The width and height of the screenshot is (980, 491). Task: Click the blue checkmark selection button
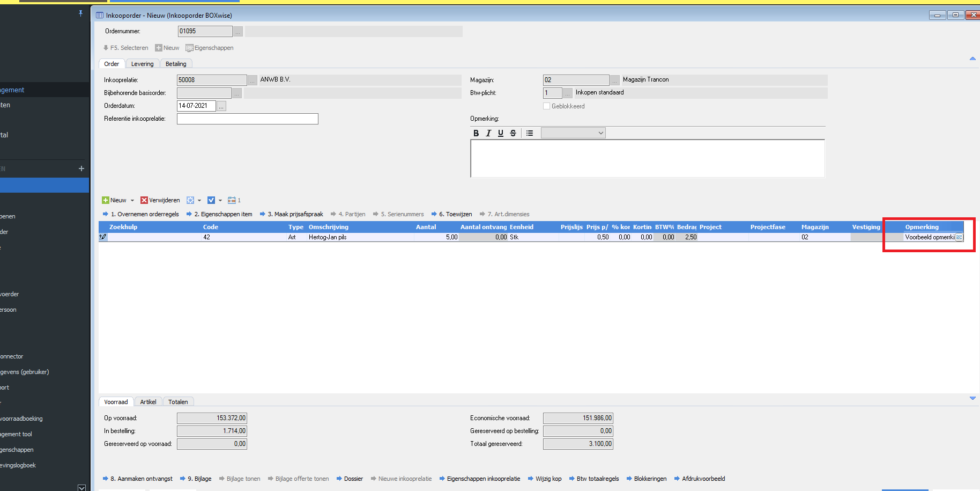(x=211, y=200)
